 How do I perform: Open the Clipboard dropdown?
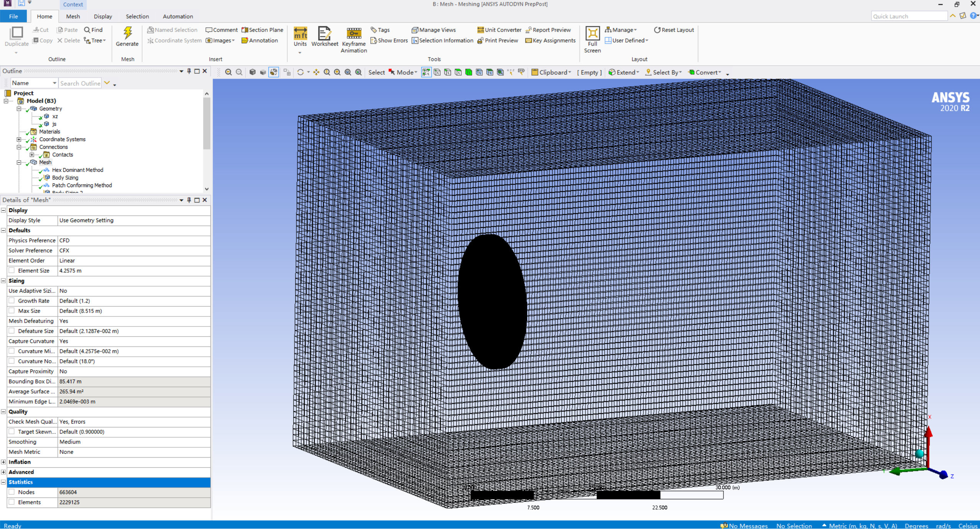551,72
